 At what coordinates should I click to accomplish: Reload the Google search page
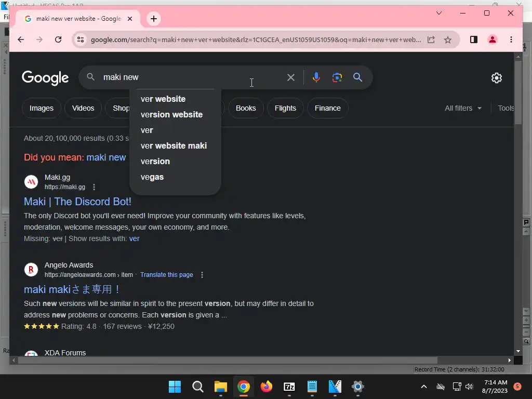pos(58,39)
